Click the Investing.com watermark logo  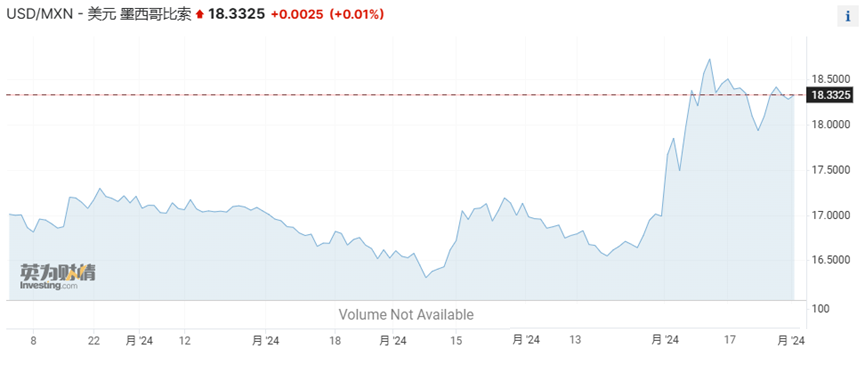coord(57,277)
